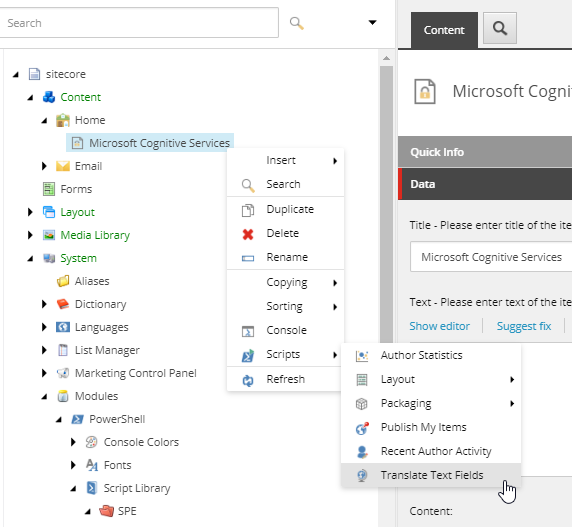The width and height of the screenshot is (572, 527).
Task: Focus the tree Search input field
Action: pyautogui.click(x=139, y=23)
